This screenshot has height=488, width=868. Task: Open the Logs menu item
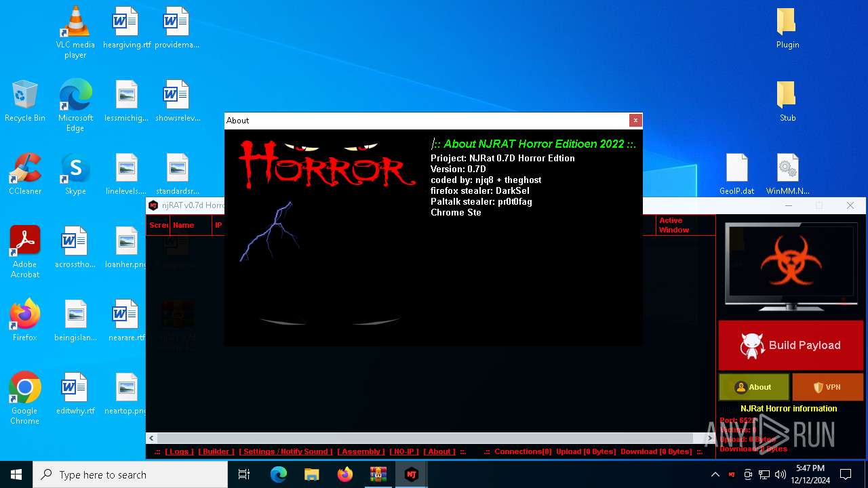click(x=179, y=451)
